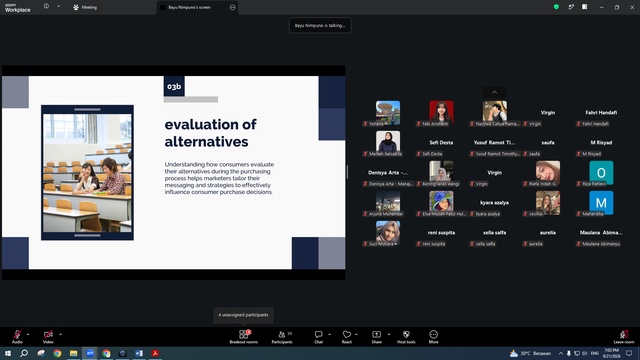Open Windows taskbar search
This screenshot has width=640, height=360.
tap(24, 353)
